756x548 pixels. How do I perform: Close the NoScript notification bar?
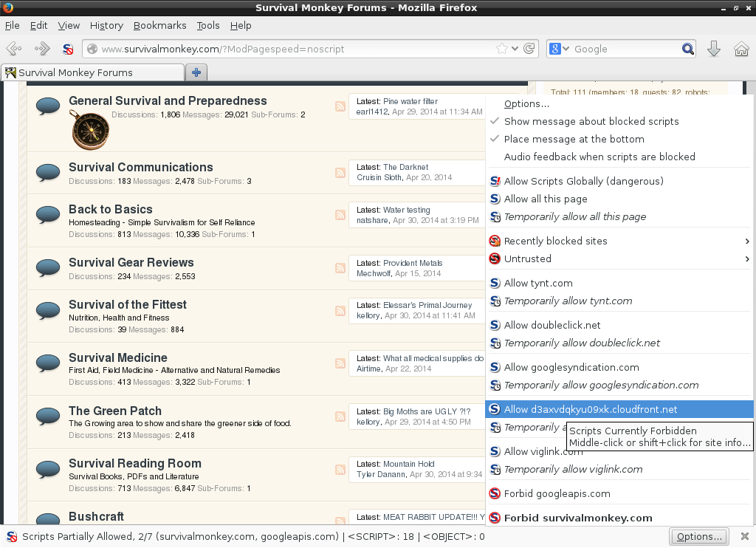pos(744,536)
